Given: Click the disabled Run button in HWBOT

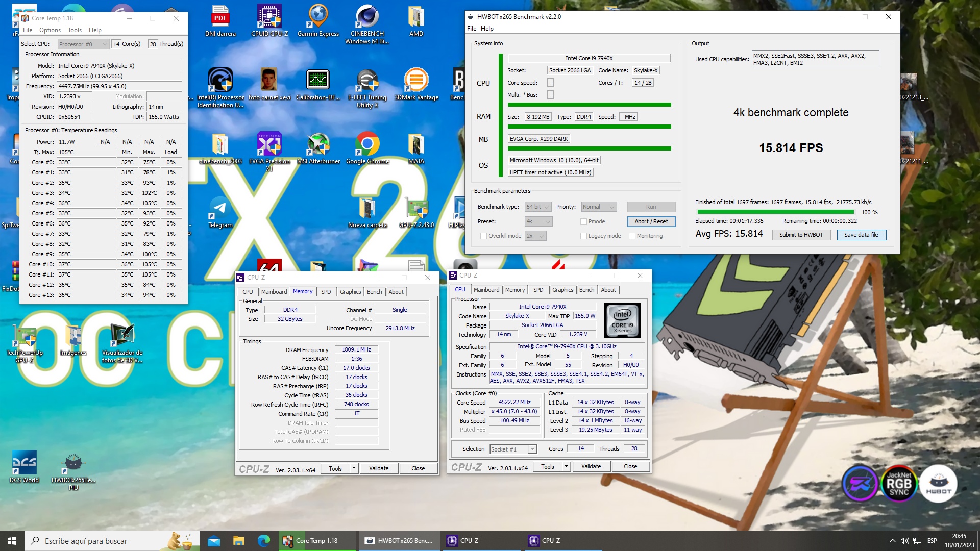Looking at the screenshot, I should (x=651, y=207).
